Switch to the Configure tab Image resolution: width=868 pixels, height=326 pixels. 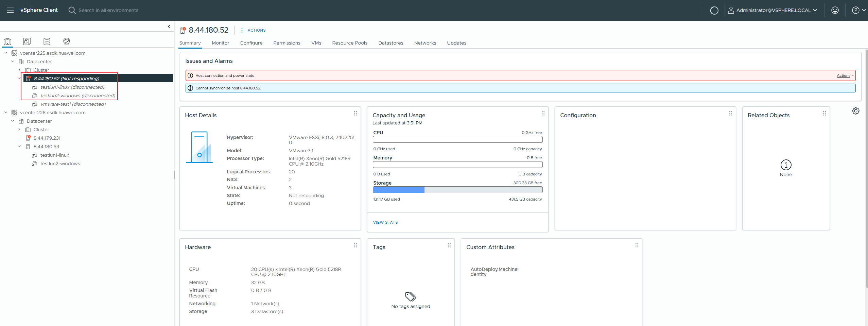pos(251,43)
